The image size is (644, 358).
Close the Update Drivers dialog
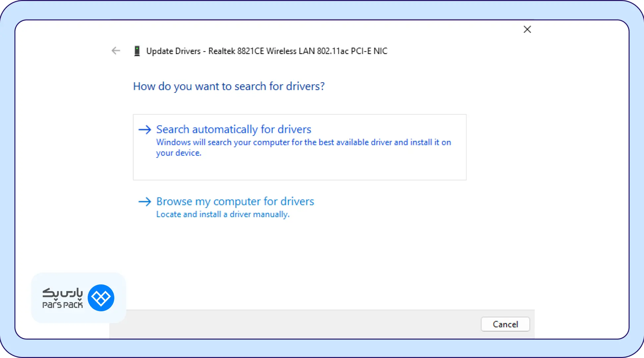point(527,30)
